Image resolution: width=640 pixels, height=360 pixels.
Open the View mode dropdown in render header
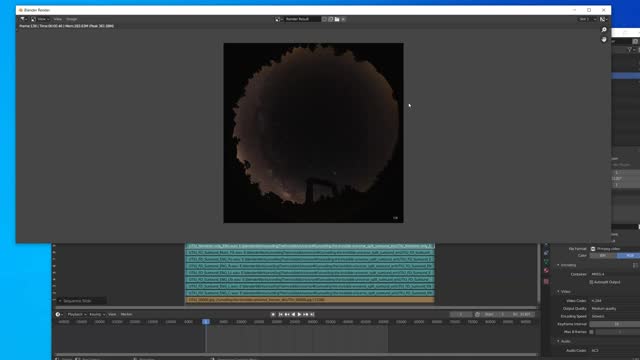[x=40, y=19]
